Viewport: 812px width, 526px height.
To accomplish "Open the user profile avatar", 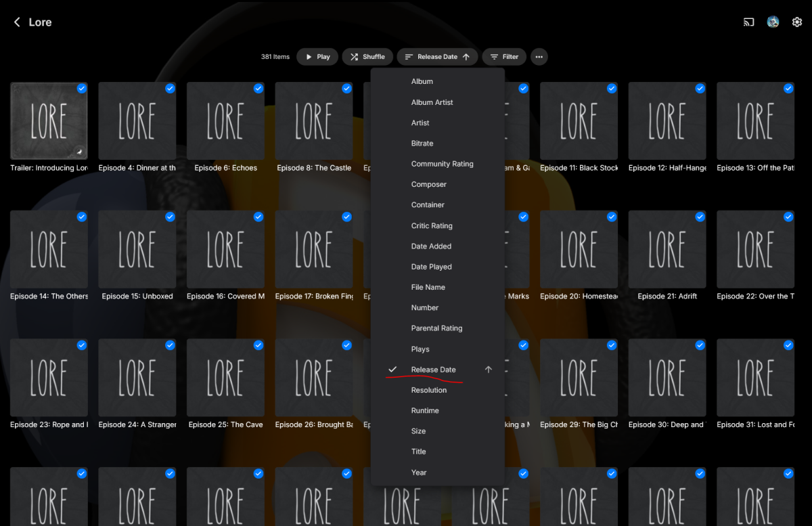I will click(773, 22).
